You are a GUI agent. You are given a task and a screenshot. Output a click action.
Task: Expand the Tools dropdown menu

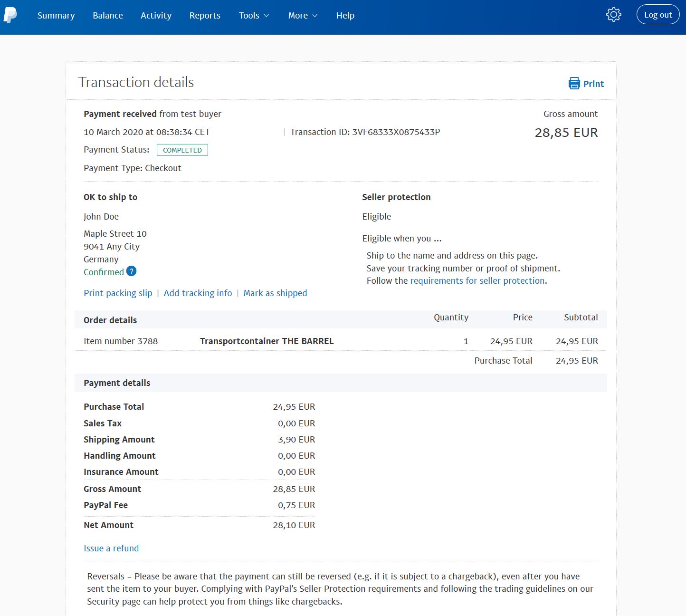(x=254, y=16)
